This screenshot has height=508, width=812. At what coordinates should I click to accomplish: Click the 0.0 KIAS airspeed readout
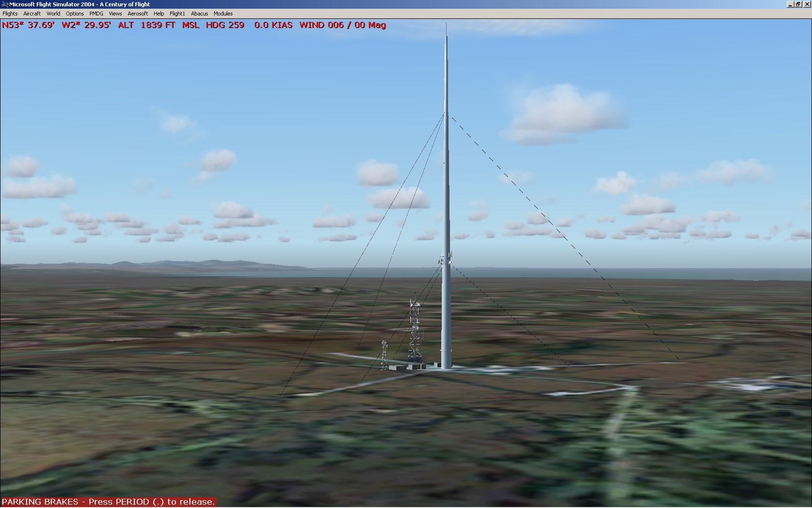[x=273, y=25]
